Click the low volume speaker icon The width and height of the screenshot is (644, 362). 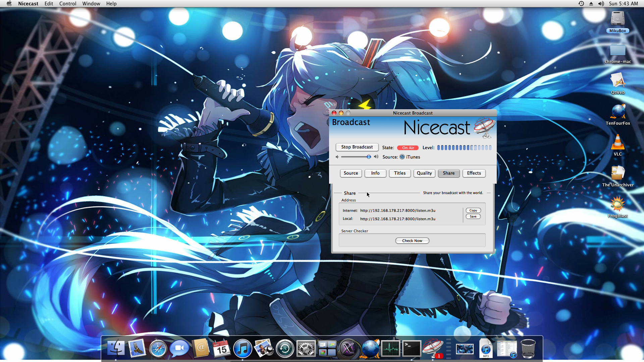[337, 157]
